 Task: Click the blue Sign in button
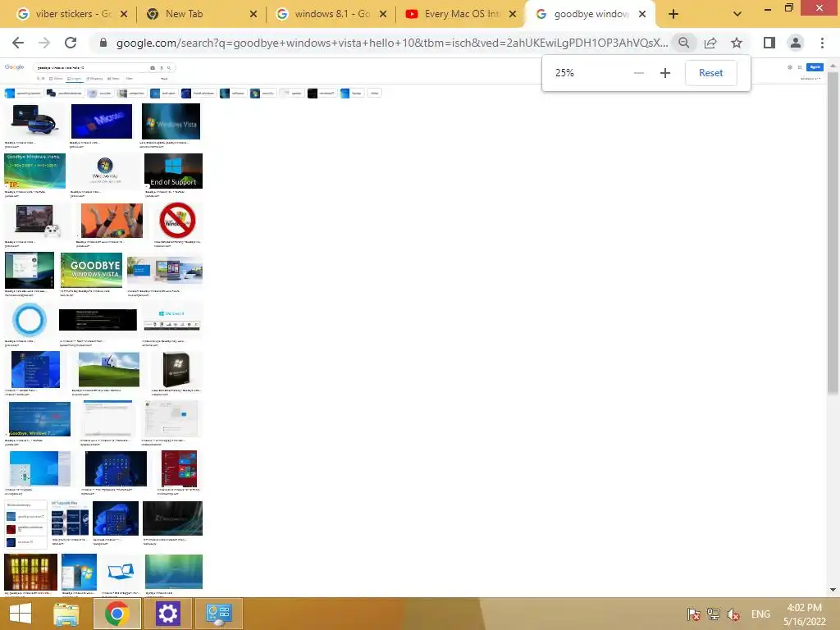815,67
